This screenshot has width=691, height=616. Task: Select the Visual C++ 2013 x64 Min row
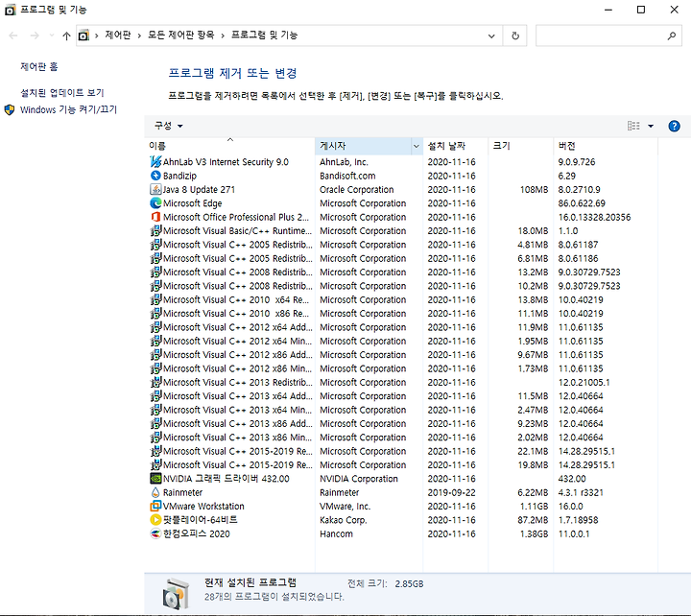point(401,410)
